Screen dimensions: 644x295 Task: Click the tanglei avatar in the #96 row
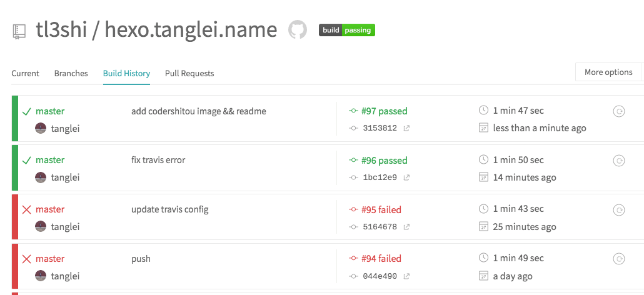point(41,177)
